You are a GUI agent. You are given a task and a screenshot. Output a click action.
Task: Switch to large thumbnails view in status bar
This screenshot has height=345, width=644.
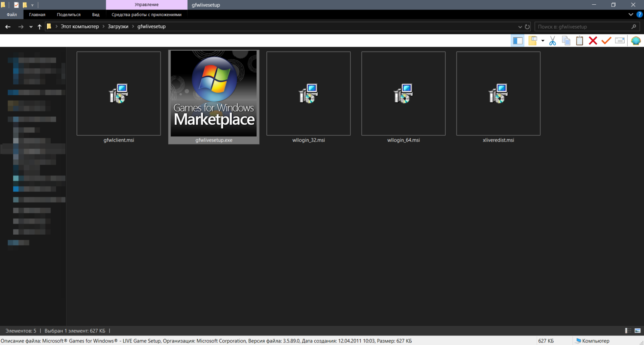pos(638,331)
